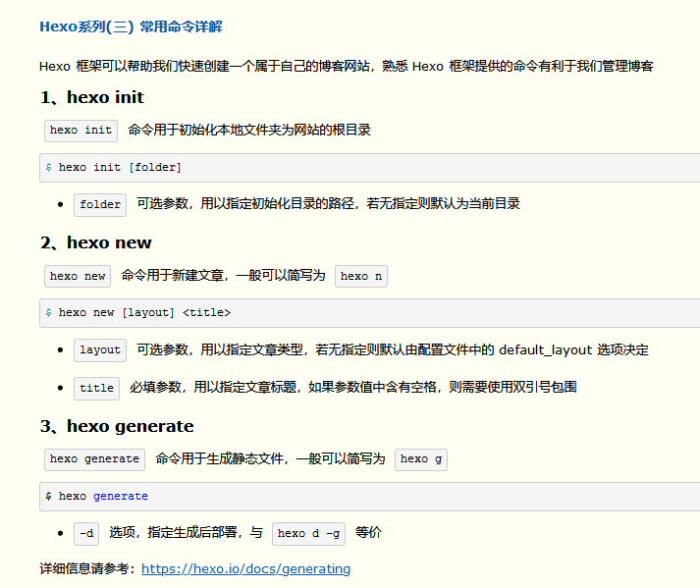Click the "3、hexo generate" section heading

(117, 426)
